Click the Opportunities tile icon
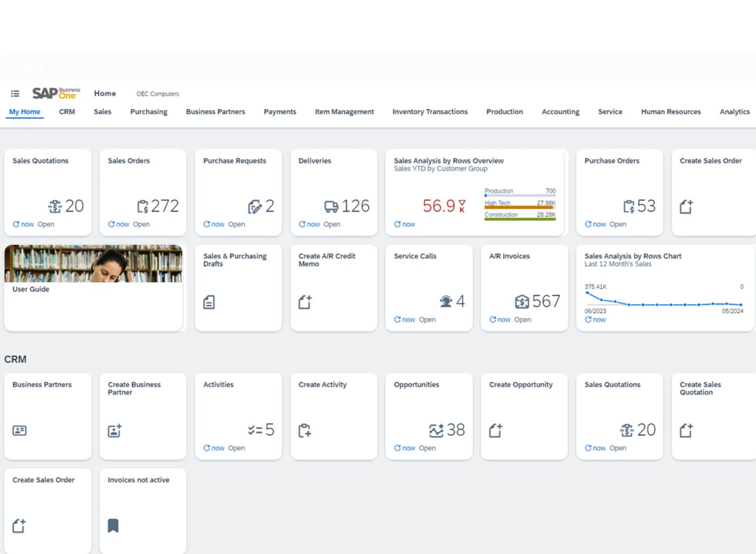756x554 pixels. (x=436, y=431)
